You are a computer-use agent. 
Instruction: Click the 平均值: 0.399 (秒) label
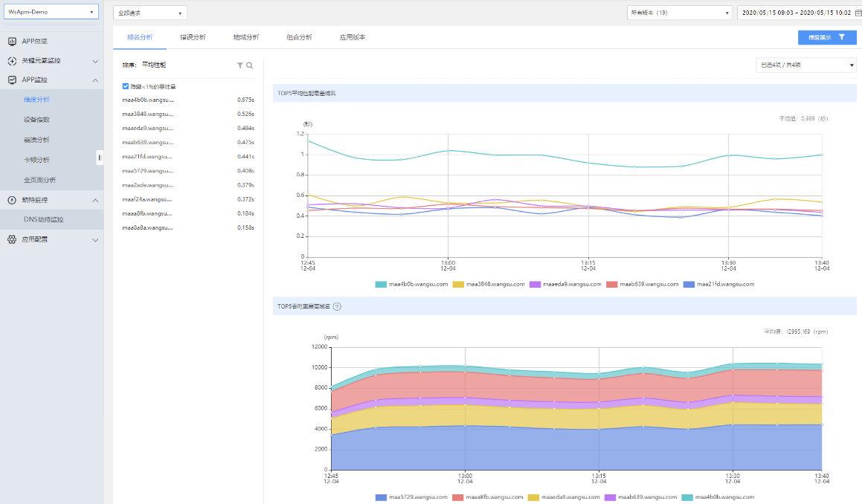803,119
